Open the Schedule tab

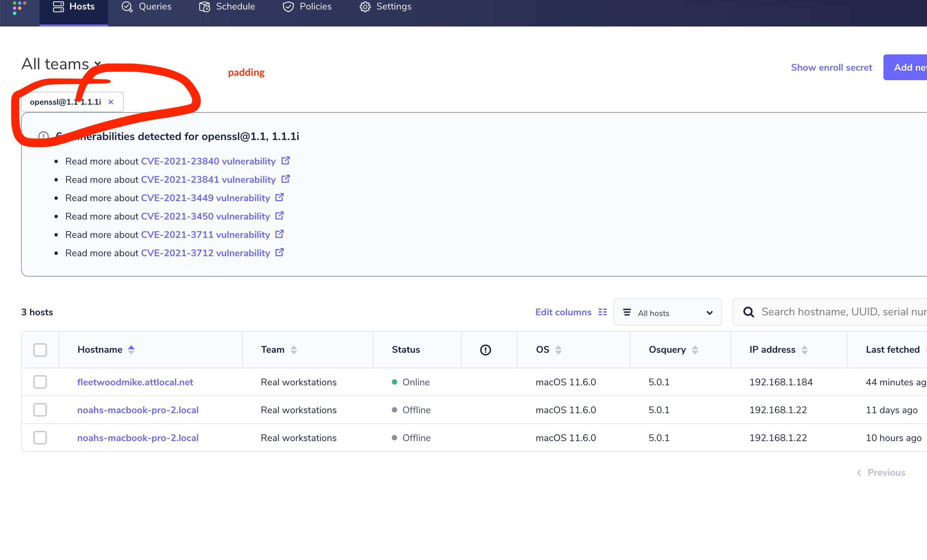227,7
